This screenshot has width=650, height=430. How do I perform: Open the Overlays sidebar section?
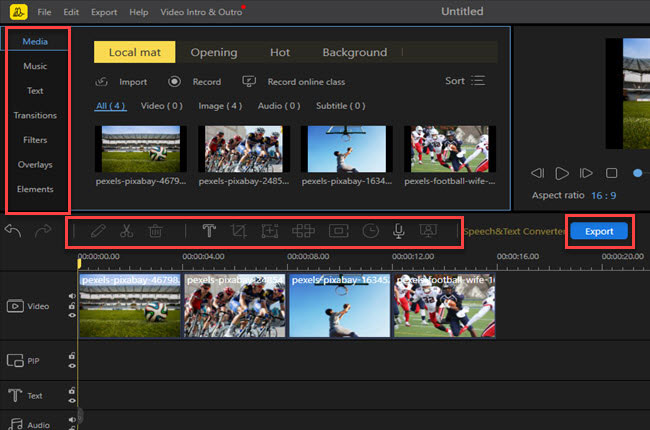(x=35, y=165)
